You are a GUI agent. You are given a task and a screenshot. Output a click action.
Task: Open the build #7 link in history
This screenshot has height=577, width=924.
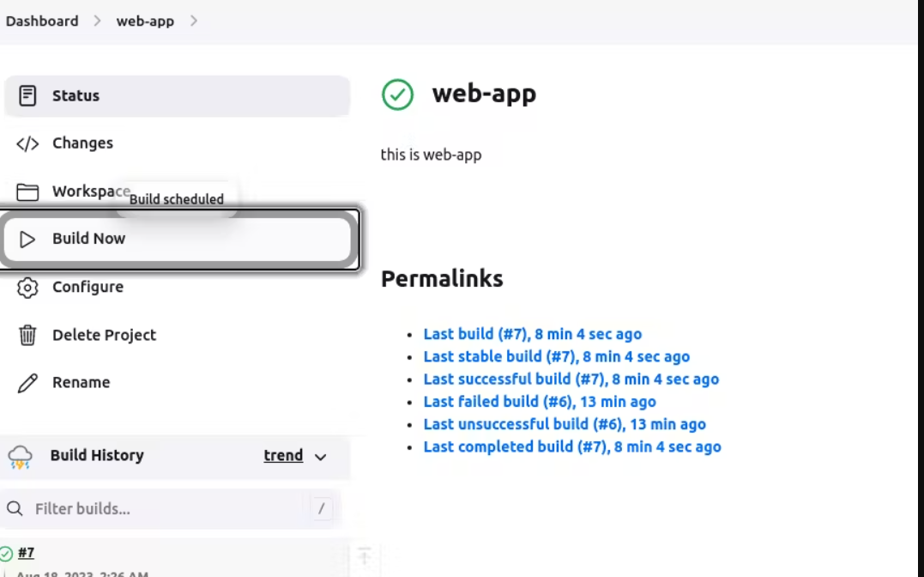click(x=27, y=553)
